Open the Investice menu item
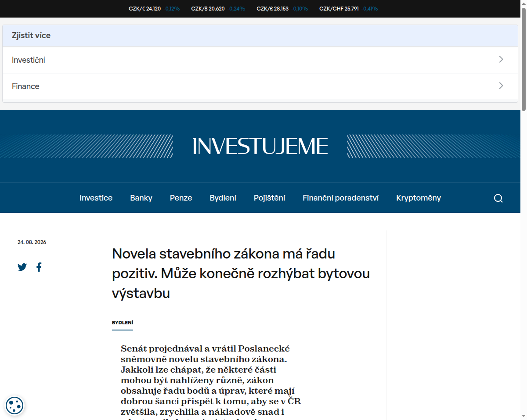This screenshot has width=527, height=420. (x=96, y=198)
